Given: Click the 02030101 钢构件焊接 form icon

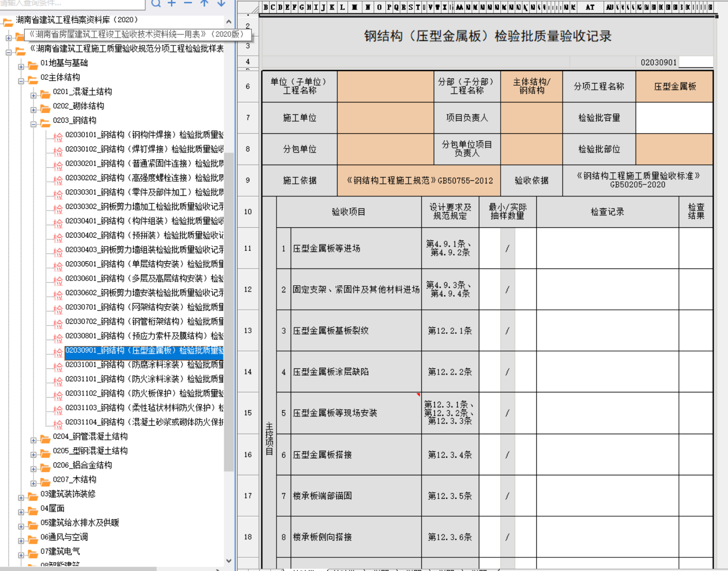Looking at the screenshot, I should [x=58, y=137].
